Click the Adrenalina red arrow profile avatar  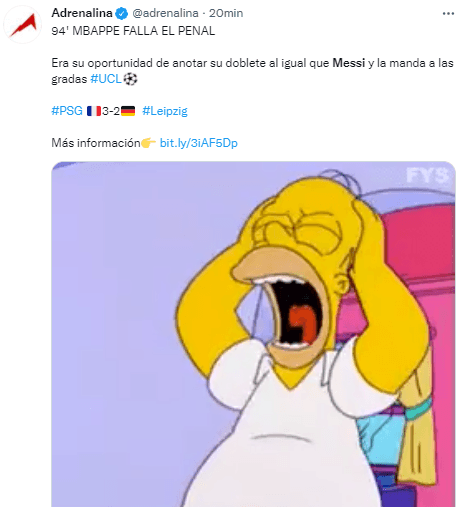(22, 25)
